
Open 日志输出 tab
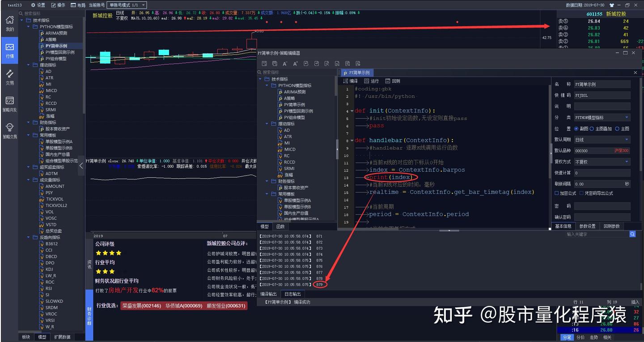293,294
